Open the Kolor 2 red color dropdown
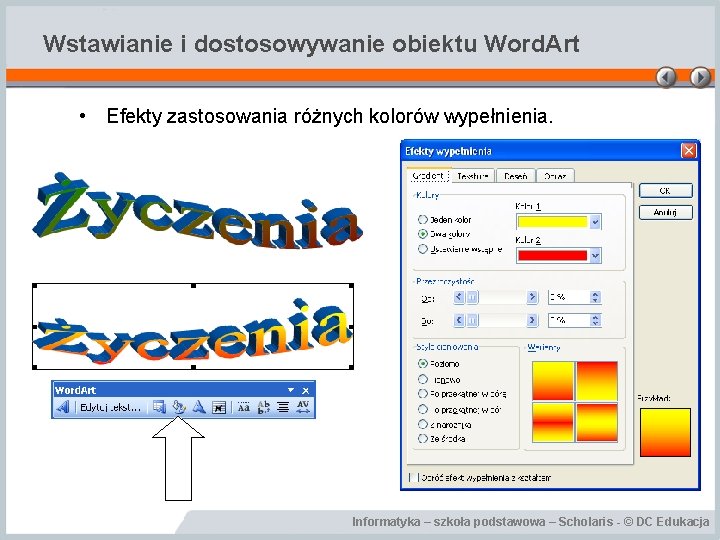720x540 pixels. [595, 255]
